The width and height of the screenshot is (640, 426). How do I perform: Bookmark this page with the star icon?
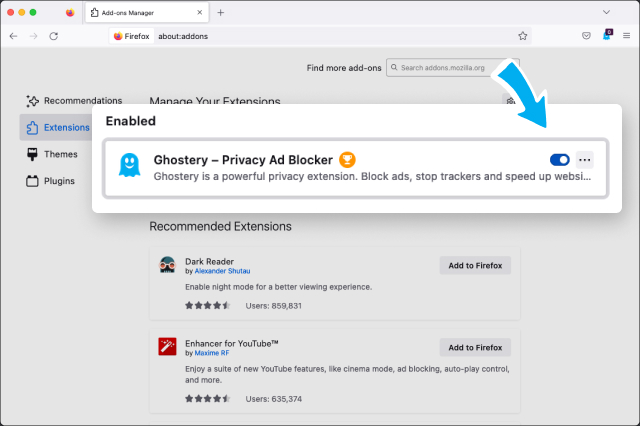click(522, 35)
